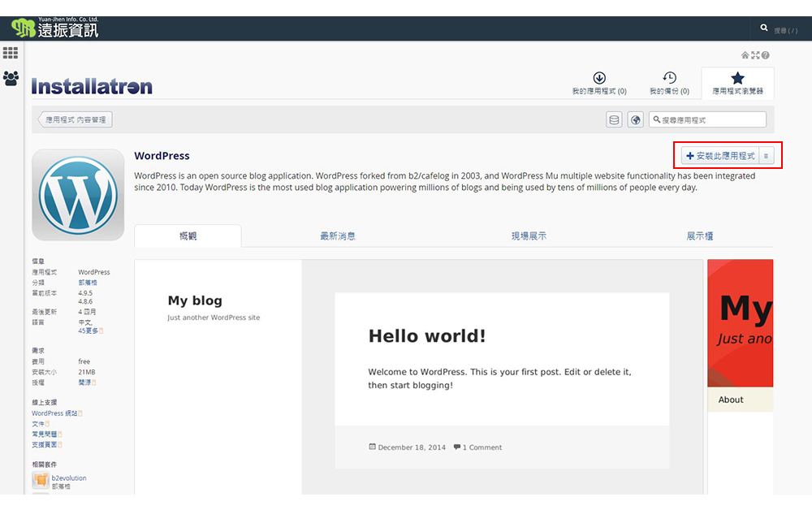Toggle fullscreen with the expand arrows icon
This screenshot has width=812, height=510.
pos(755,55)
